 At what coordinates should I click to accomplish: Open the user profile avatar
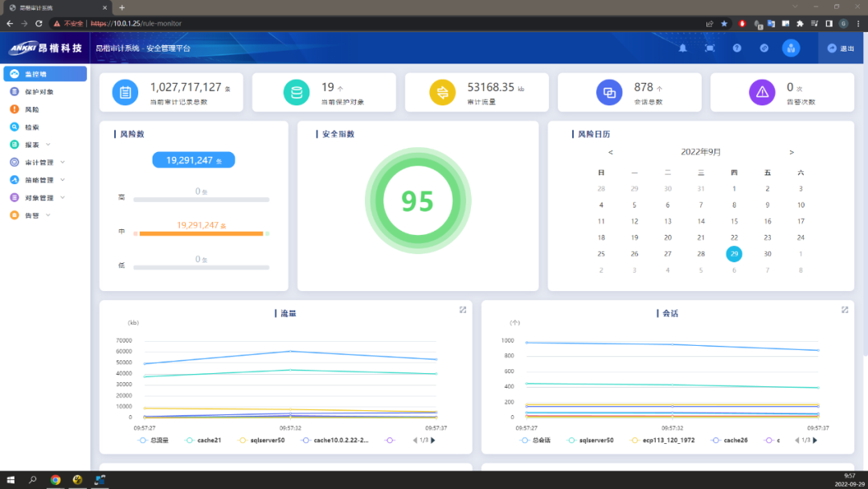791,48
